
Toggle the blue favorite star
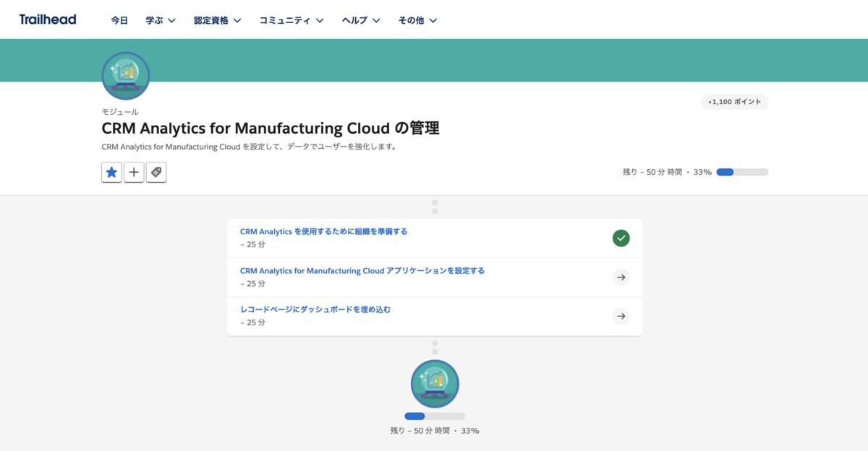pyautogui.click(x=111, y=172)
